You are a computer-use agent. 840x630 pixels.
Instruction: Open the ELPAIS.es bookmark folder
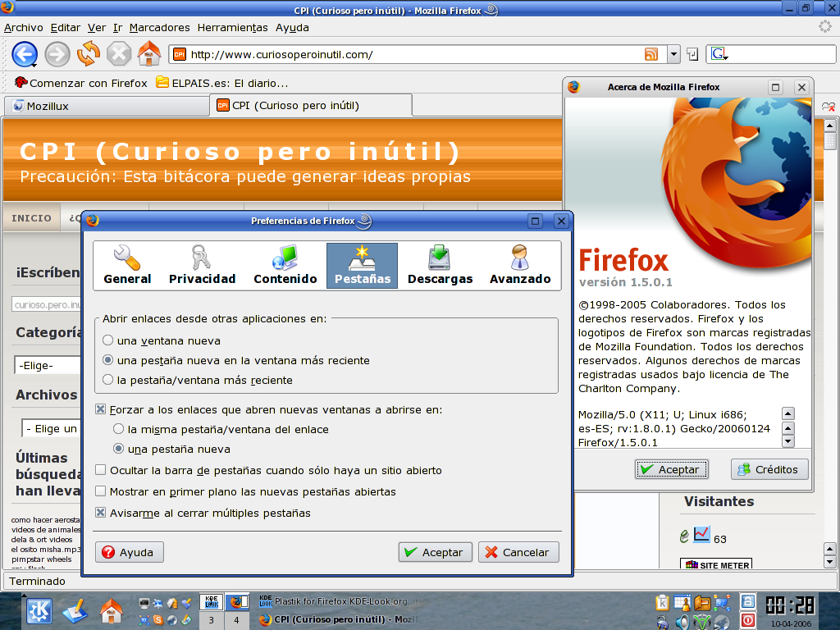coord(221,83)
